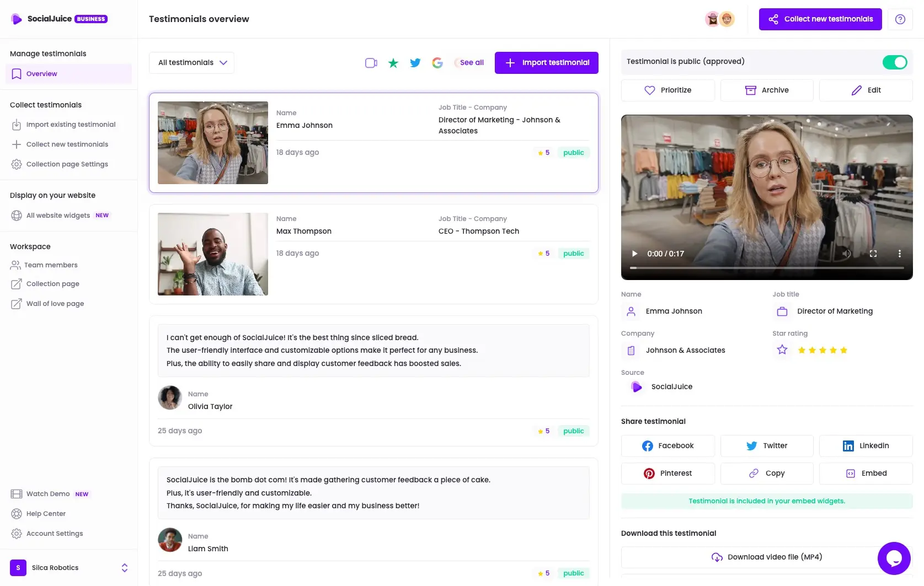This screenshot has height=586, width=924.
Task: Mute the video volume icon
Action: (x=847, y=254)
